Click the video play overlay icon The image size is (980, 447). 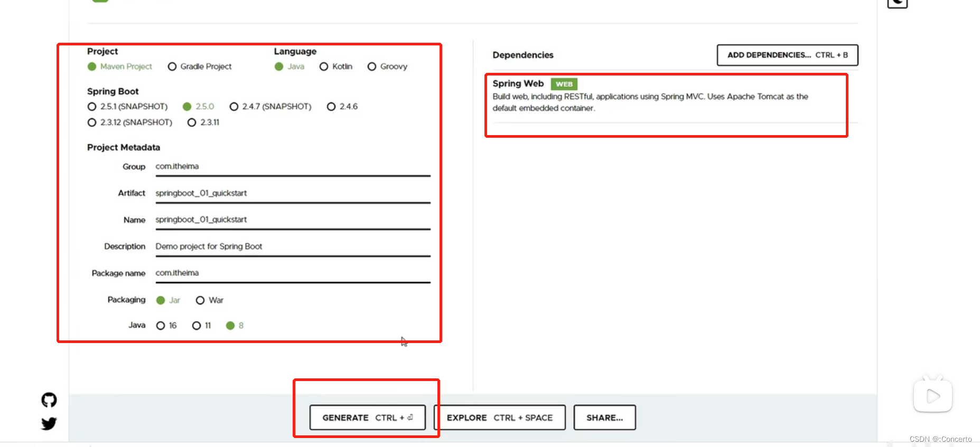[x=933, y=396]
